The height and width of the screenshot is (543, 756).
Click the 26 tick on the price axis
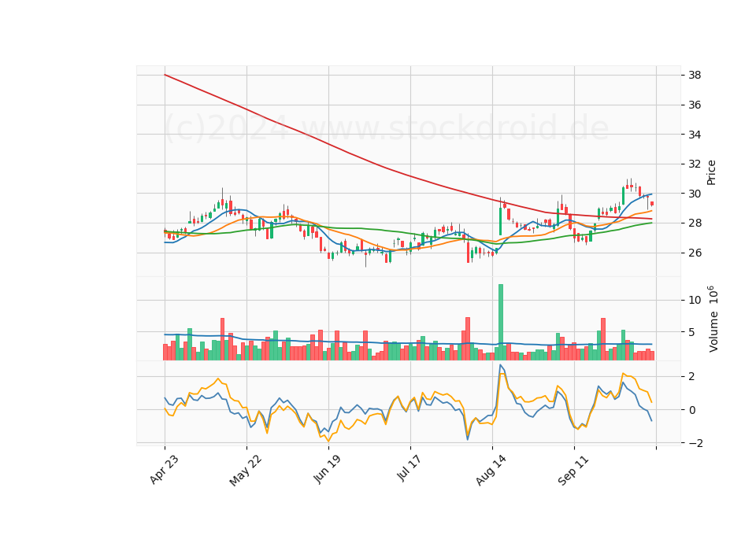pos(695,253)
